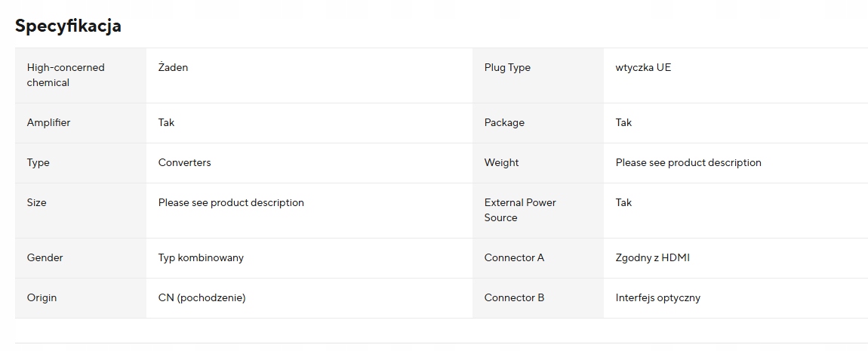868x351 pixels.
Task: Select the Package row label
Action: [x=504, y=122]
